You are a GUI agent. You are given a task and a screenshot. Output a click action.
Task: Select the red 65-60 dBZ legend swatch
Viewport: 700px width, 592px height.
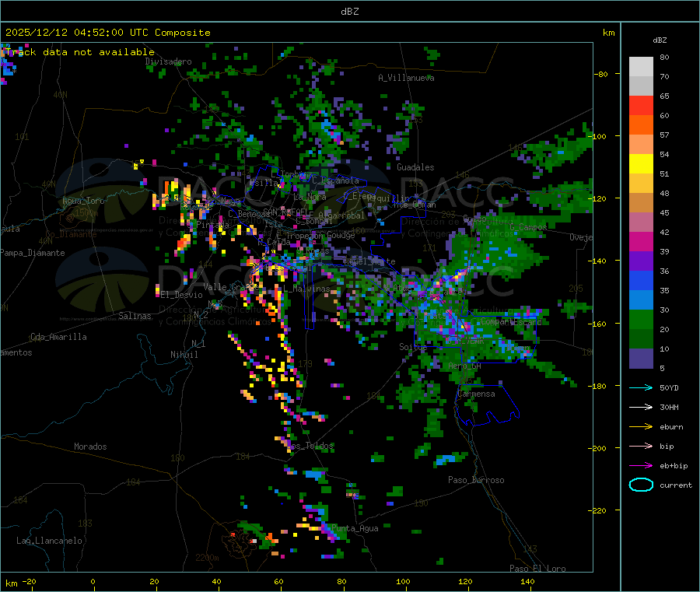tap(641, 105)
